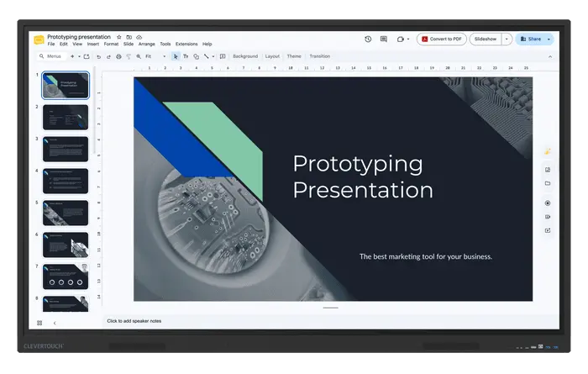Open the grid view icon at bottom left
588x374 pixels.
click(39, 323)
